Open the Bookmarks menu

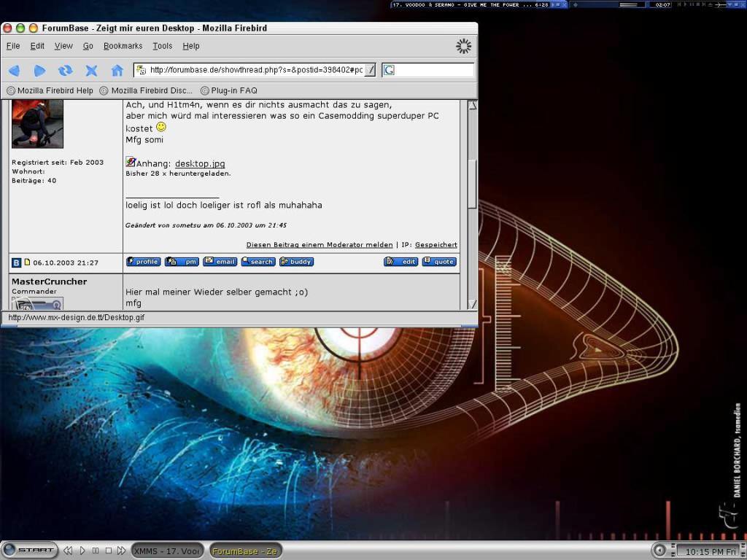(x=123, y=46)
